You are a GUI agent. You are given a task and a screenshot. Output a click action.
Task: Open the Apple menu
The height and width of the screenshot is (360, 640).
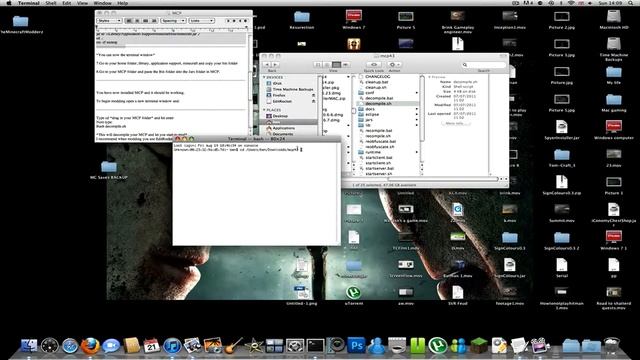[x=9, y=3]
